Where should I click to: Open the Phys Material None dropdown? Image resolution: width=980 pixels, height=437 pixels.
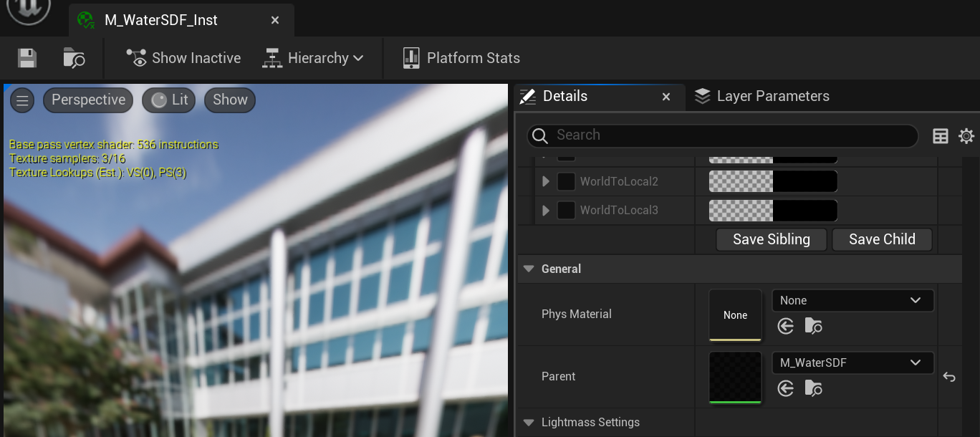tap(852, 301)
